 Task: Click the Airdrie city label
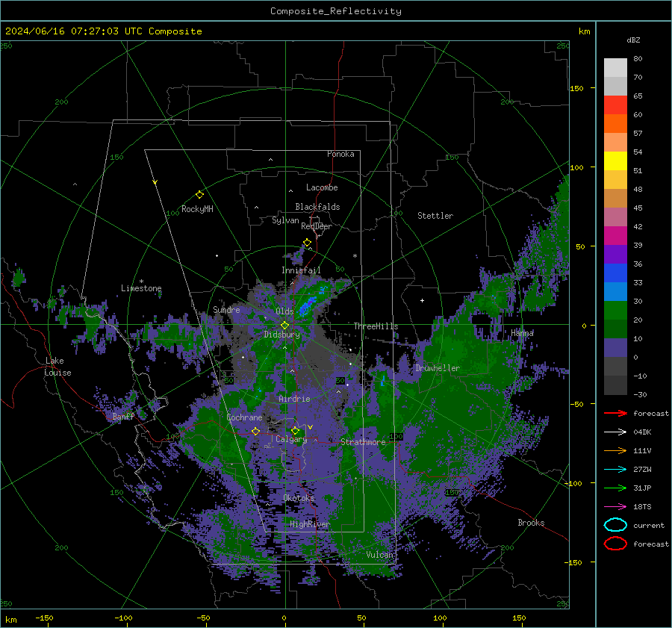pos(294,399)
